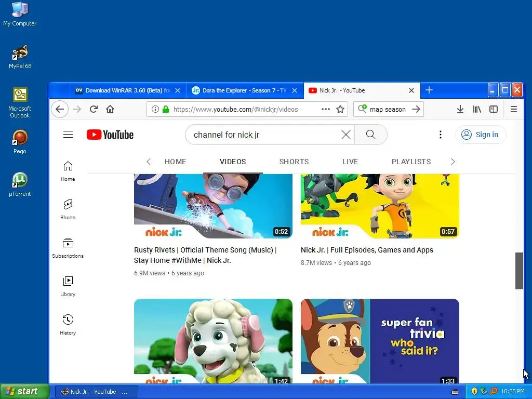Play Nick Jr. Full Episodes thumbnail
The width and height of the screenshot is (532, 399).
pyautogui.click(x=380, y=206)
